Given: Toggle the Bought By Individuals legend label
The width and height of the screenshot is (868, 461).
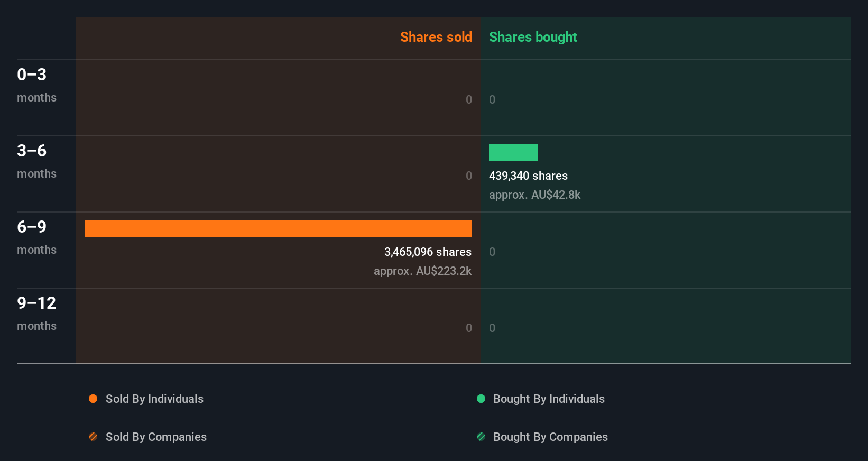Looking at the screenshot, I should coord(549,399).
